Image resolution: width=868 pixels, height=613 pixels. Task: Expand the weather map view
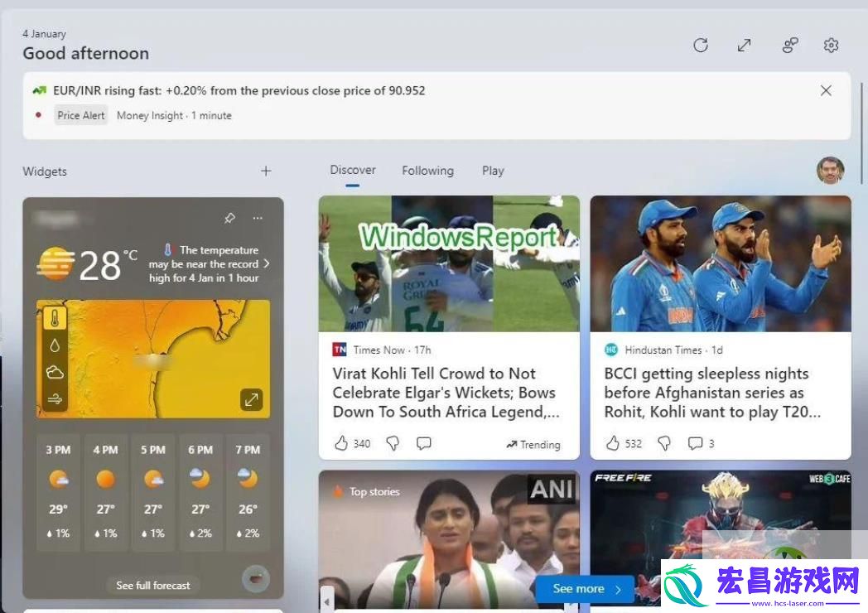[251, 399]
